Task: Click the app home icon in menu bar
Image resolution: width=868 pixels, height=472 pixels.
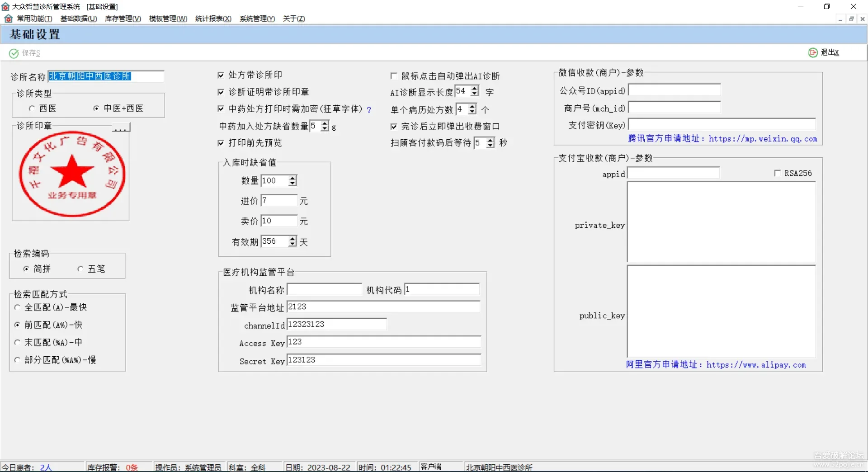Action: point(8,19)
